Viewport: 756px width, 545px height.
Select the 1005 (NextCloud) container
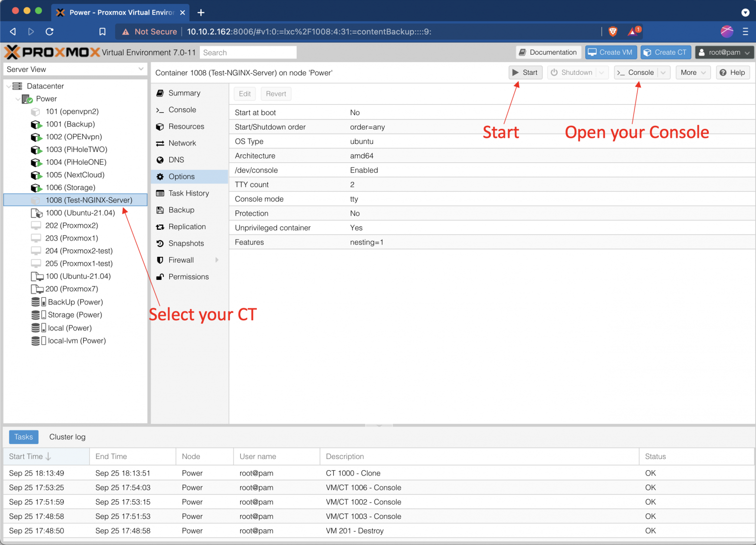75,175
